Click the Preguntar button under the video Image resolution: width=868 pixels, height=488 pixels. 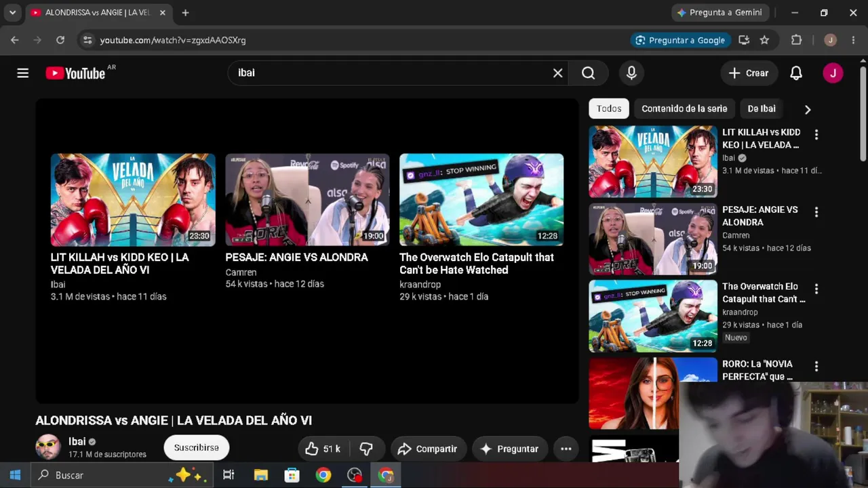(x=509, y=449)
